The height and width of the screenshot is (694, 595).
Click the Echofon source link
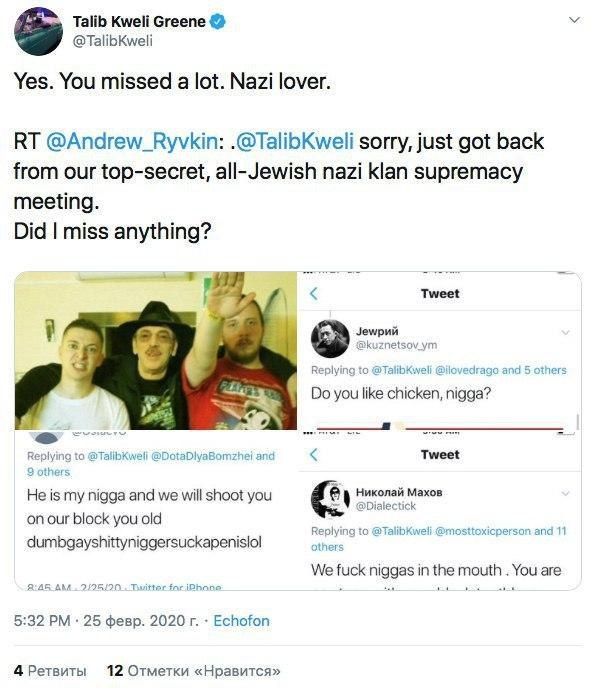click(x=241, y=621)
